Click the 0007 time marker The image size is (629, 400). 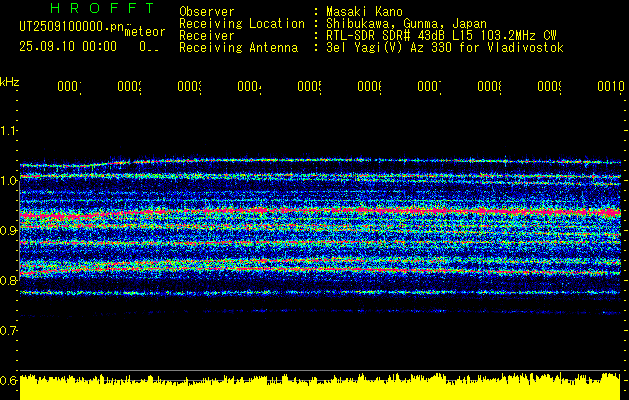tap(429, 86)
